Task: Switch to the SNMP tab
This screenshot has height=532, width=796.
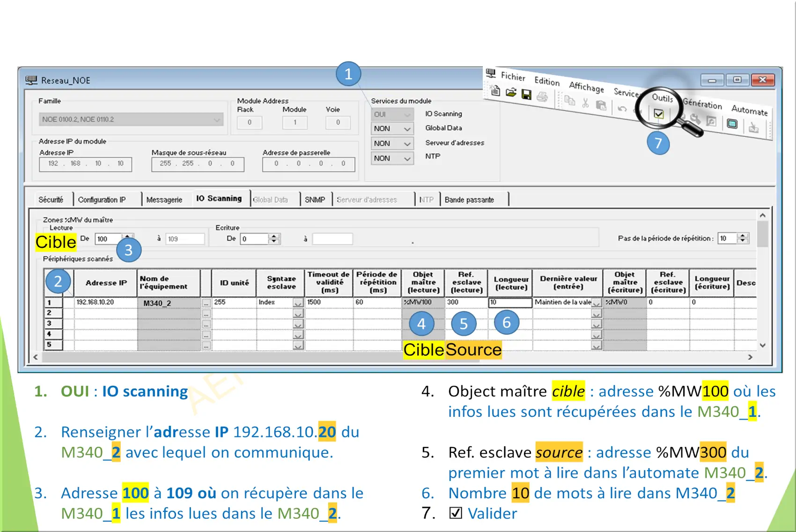Action: tap(315, 199)
